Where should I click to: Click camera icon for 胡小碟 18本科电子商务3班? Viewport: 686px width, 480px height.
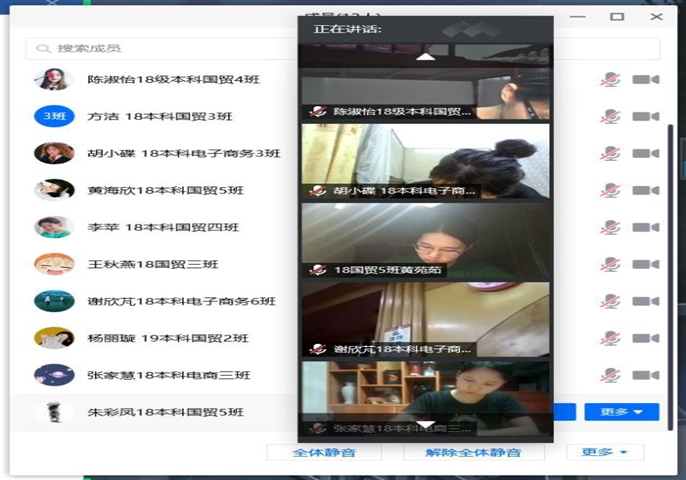point(646,154)
